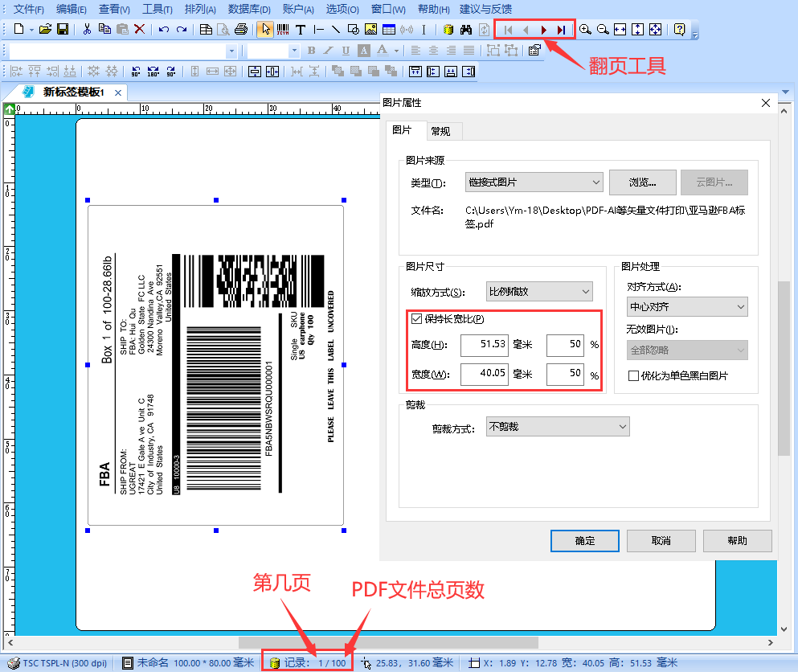The height and width of the screenshot is (672, 798).
Task: Select the pointer selection tool
Action: pos(265,30)
